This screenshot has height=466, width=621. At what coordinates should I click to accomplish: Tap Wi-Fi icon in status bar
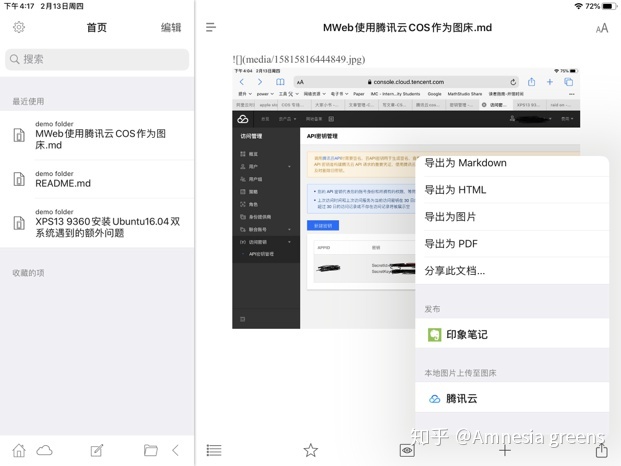579,6
